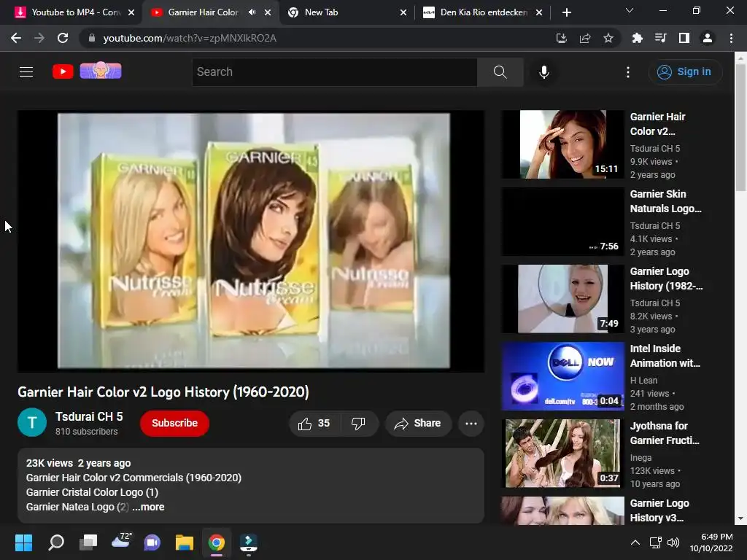Open the weather widget showing 72°

121,541
